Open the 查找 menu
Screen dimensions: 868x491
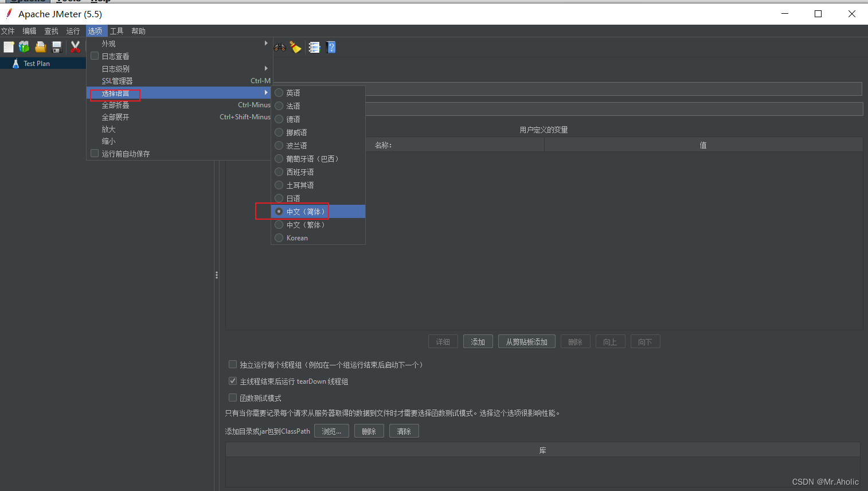(52, 31)
